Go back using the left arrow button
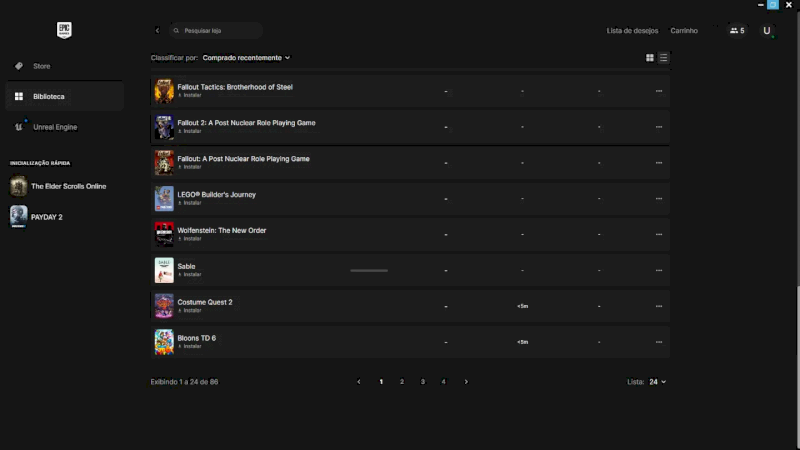The height and width of the screenshot is (450, 800). point(157,31)
